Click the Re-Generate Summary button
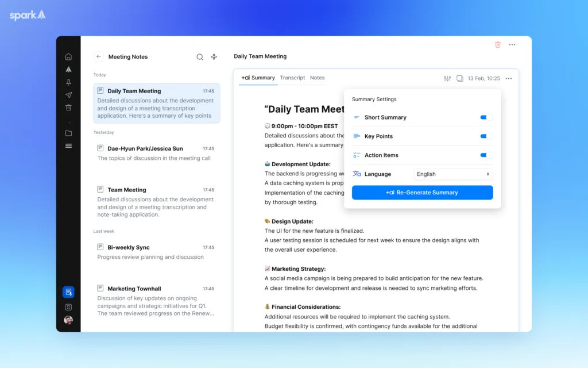This screenshot has width=588, height=368. click(x=422, y=192)
